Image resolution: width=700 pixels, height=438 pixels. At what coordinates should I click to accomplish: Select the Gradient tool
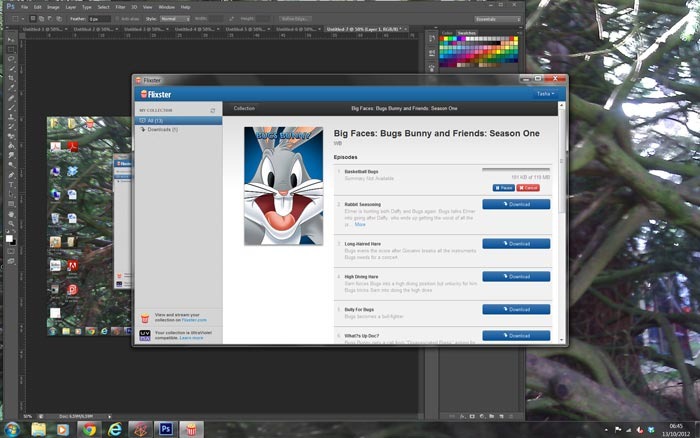click(11, 146)
